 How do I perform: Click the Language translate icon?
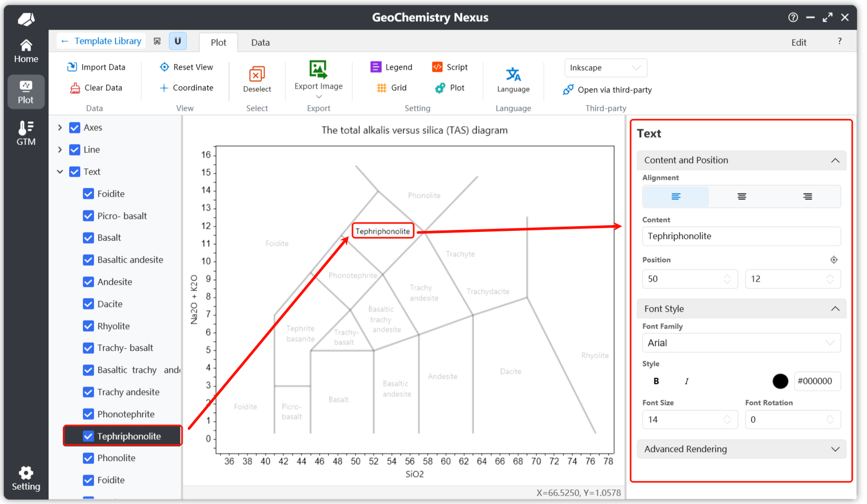(513, 74)
